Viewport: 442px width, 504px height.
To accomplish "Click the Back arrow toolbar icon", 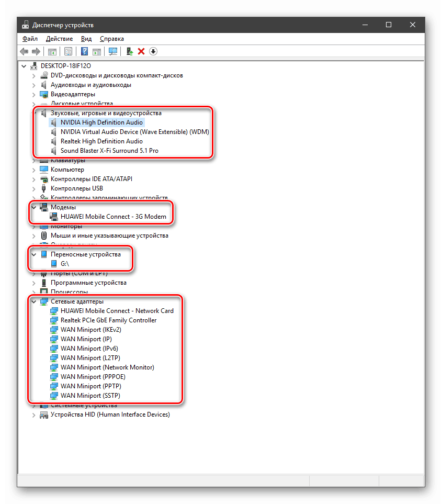I will [x=24, y=51].
